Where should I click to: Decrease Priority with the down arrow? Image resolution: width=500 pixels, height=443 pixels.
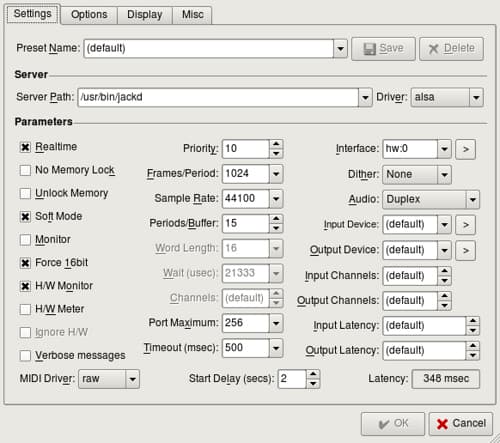(x=276, y=154)
